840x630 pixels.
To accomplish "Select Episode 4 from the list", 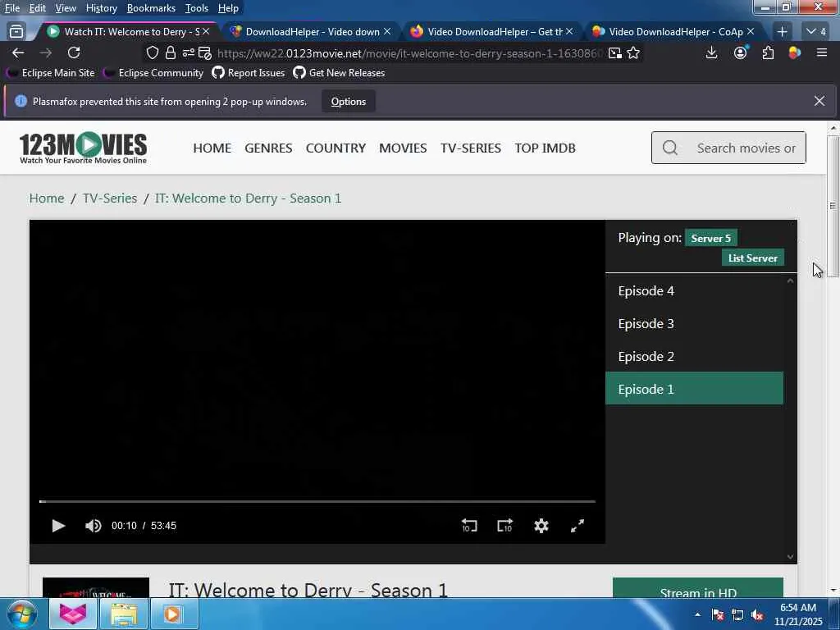I will coord(694,291).
